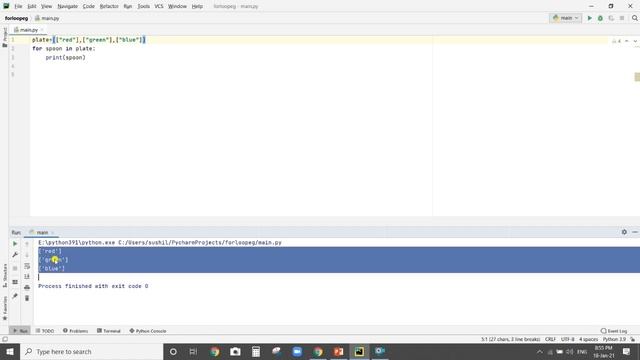The image size is (640, 360).
Task: Select the main tab in Run panel
Action: pos(41,232)
